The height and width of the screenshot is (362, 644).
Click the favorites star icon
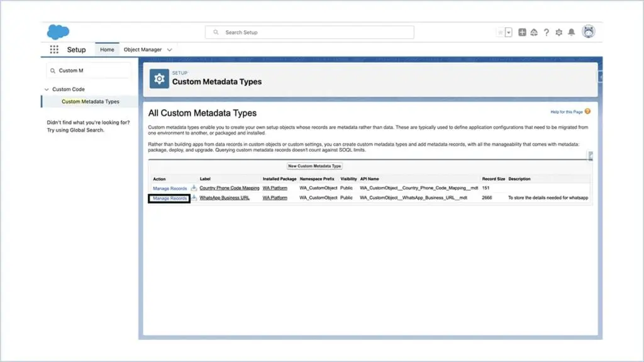click(500, 33)
